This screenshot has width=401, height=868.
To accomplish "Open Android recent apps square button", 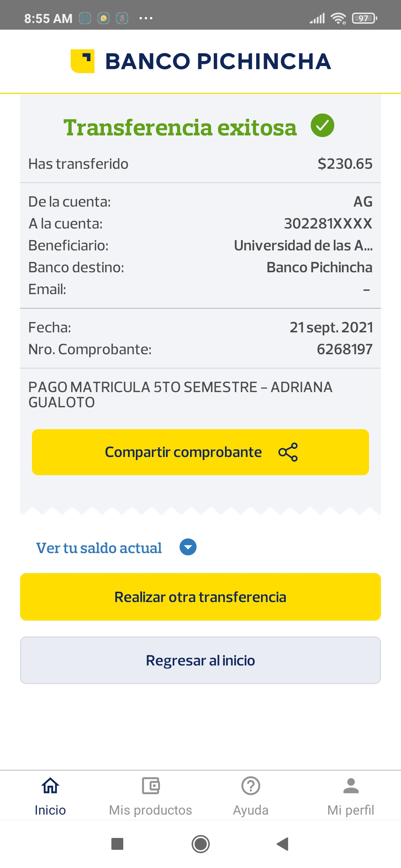I will click(117, 844).
